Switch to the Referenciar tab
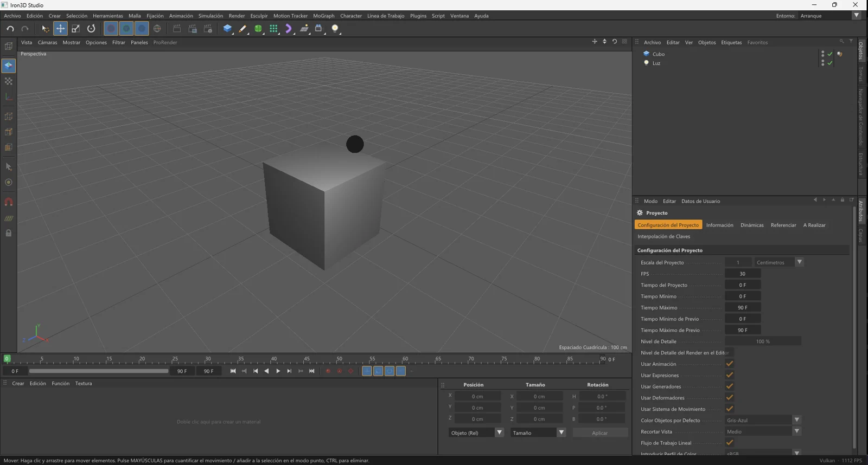Image resolution: width=868 pixels, height=465 pixels. (783, 225)
